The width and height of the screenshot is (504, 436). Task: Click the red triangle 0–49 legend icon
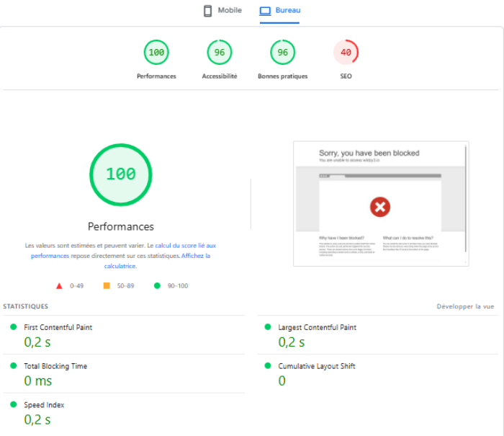pyautogui.click(x=58, y=285)
